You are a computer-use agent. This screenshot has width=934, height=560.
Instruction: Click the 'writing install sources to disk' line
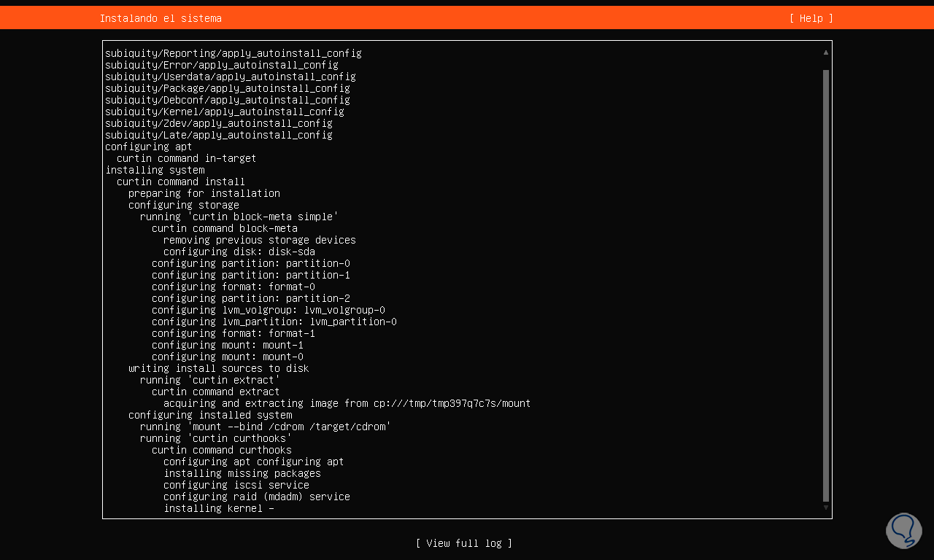tap(218, 368)
